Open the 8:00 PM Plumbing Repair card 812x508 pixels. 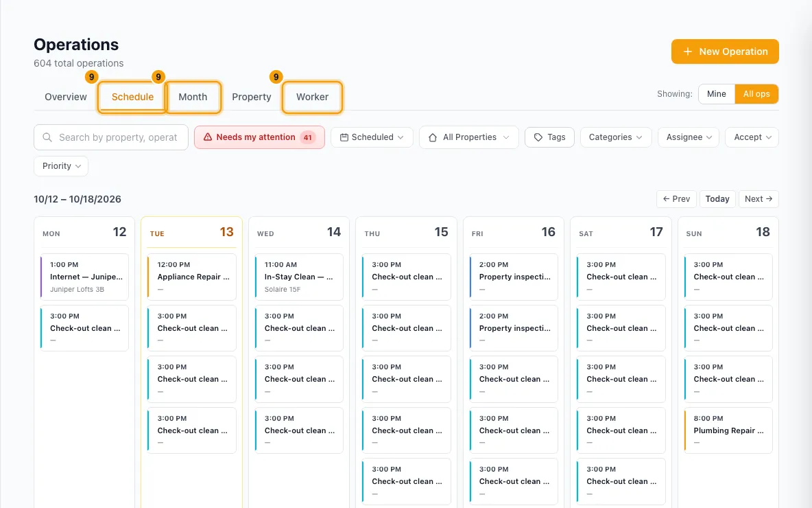point(728,430)
